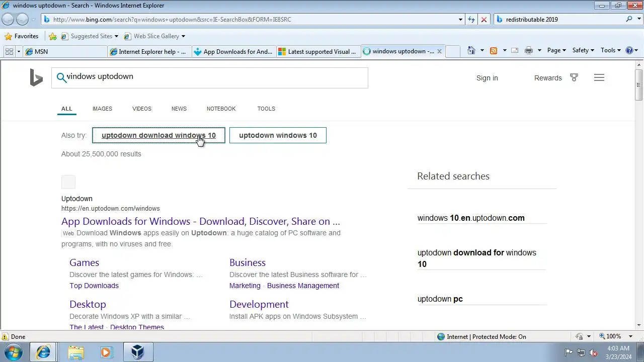Open the TOOLS search filter
644x362 pixels.
[266, 109]
